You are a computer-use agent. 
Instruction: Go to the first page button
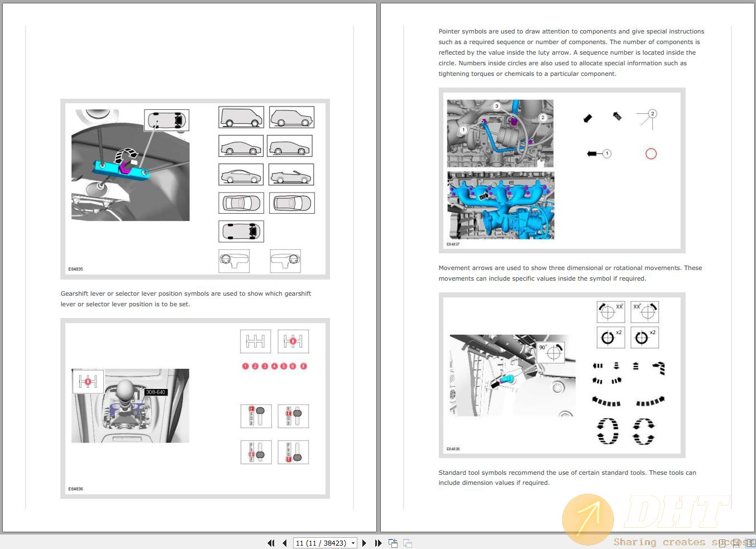pos(271,543)
